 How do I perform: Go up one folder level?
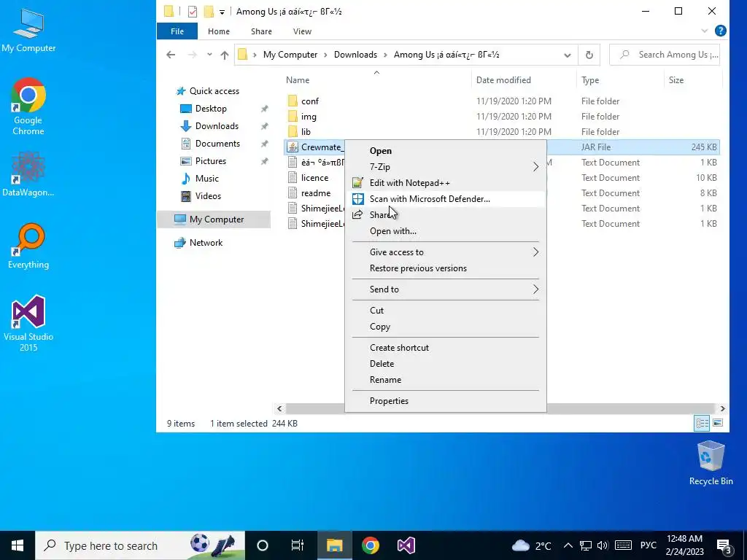[225, 55]
